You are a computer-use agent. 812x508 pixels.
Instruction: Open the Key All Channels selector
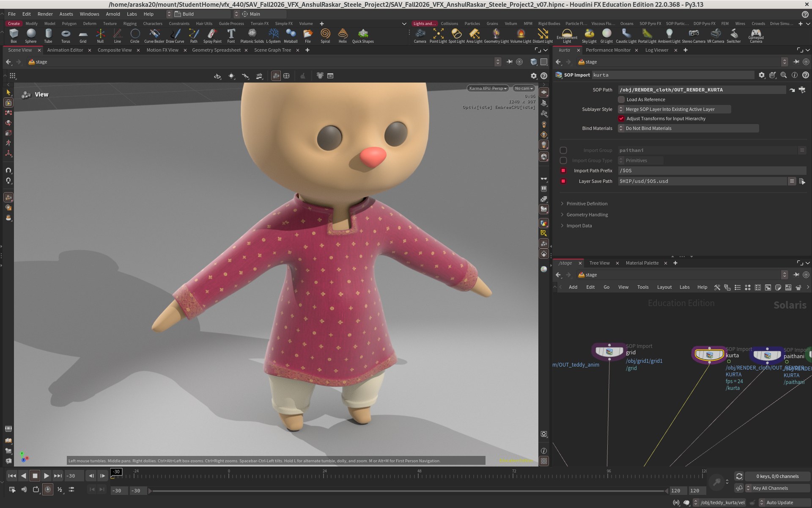click(777, 488)
